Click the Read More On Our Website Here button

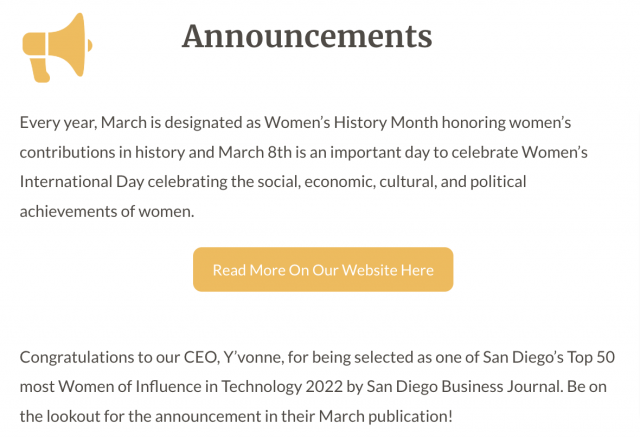323,269
